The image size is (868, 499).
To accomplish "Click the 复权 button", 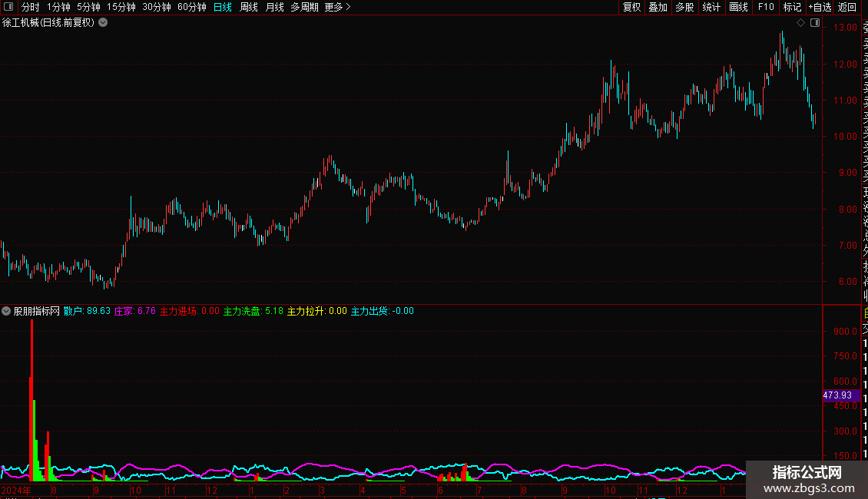I will tap(631, 7).
